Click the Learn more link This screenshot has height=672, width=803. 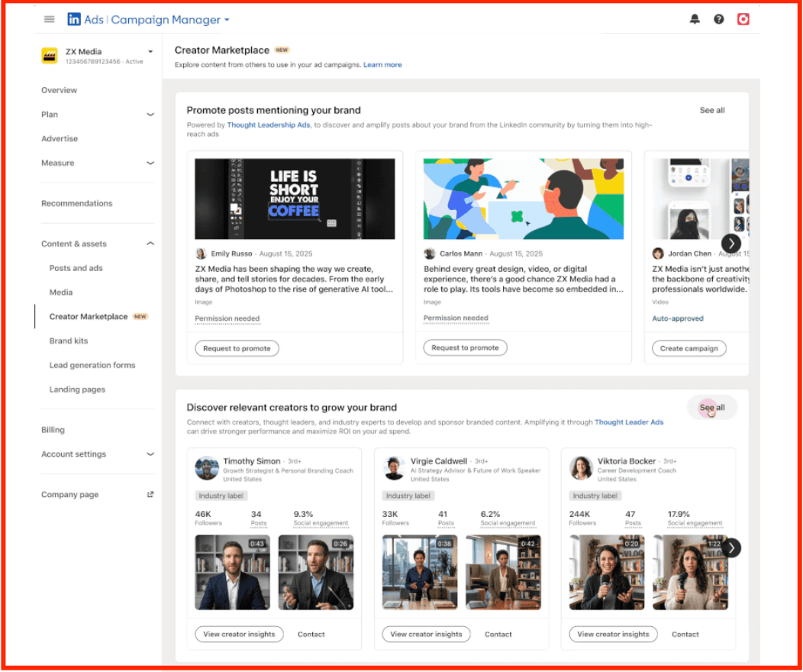point(382,65)
